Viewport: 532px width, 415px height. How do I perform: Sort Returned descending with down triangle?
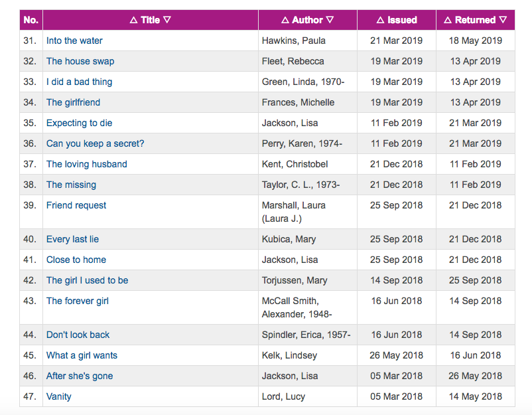tap(503, 20)
